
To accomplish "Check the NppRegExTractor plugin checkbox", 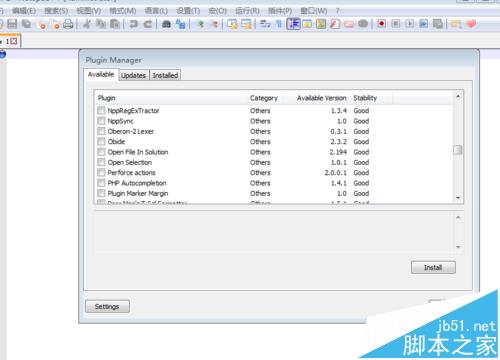I will 101,110.
